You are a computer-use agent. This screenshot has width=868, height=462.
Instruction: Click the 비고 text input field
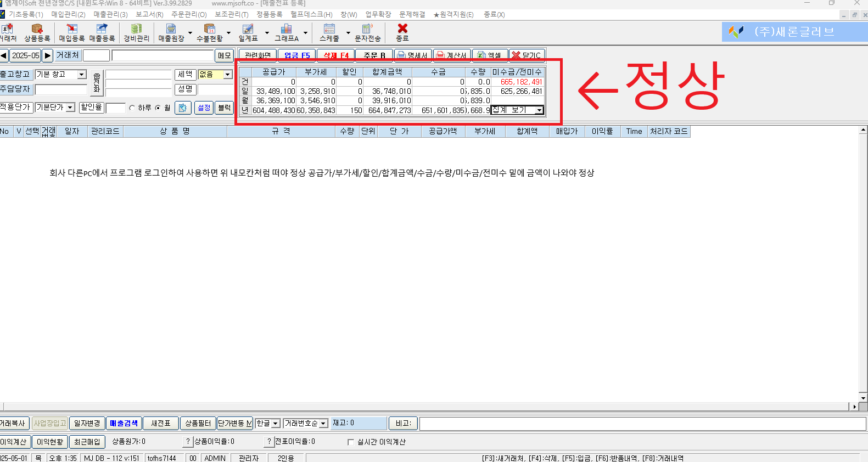tap(642, 424)
